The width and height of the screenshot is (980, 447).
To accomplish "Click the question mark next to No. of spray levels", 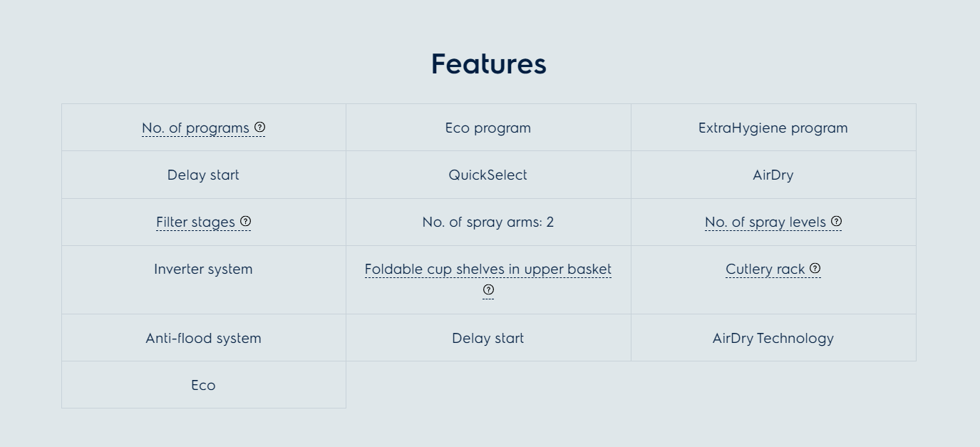I will (x=837, y=221).
